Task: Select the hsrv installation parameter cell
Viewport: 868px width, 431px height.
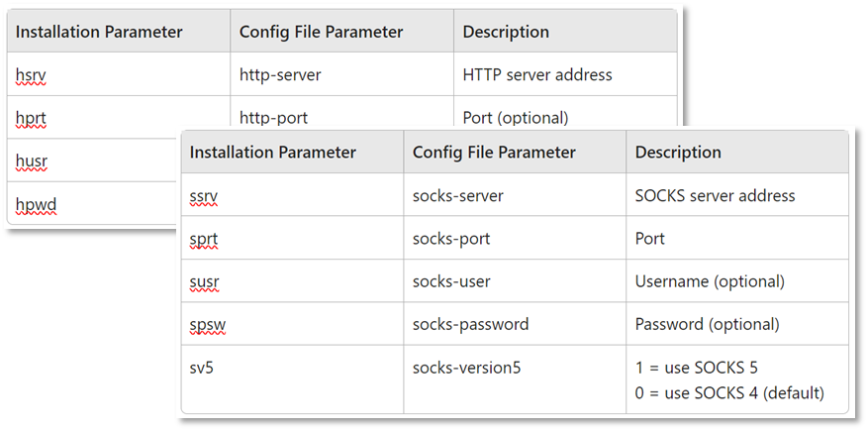Action: [x=119, y=74]
